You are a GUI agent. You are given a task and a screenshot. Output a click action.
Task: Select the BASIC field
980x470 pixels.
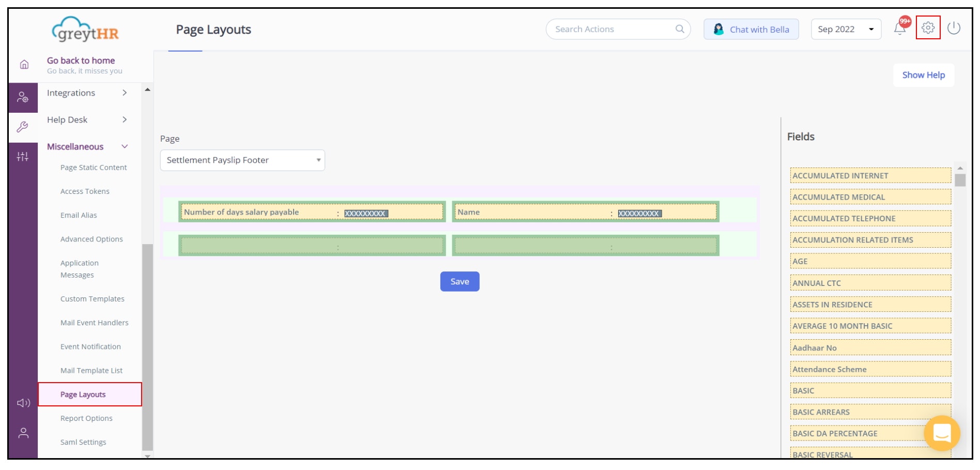pyautogui.click(x=870, y=391)
